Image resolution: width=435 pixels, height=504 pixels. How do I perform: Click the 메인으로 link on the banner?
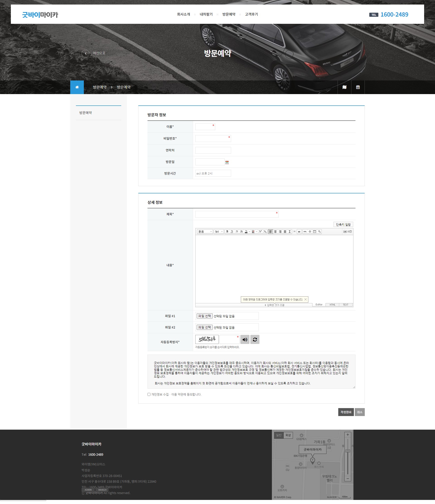tap(99, 53)
